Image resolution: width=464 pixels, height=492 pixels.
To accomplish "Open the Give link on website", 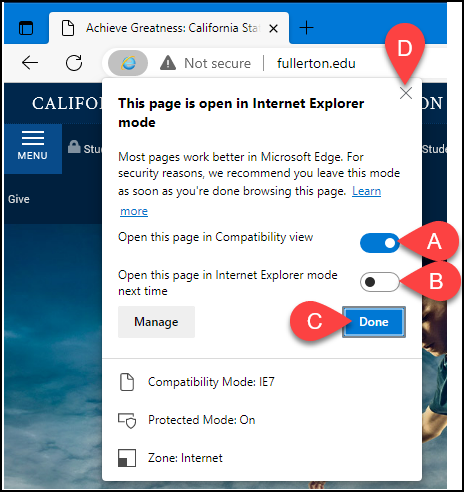I will tap(19, 199).
